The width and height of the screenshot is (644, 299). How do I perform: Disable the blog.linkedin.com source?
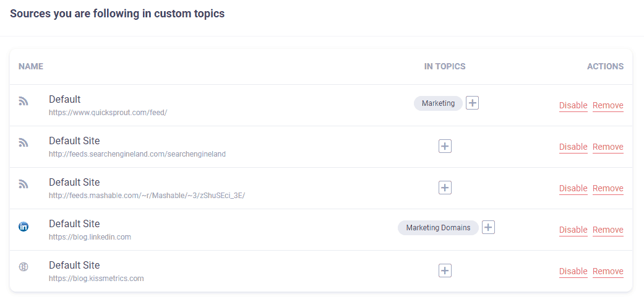coord(573,230)
